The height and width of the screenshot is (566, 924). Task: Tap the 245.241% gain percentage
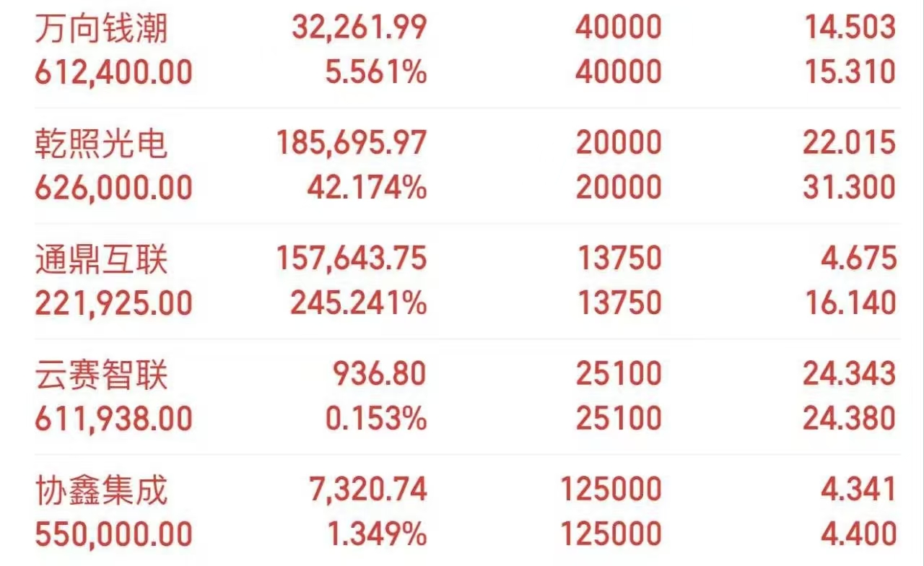(x=359, y=303)
